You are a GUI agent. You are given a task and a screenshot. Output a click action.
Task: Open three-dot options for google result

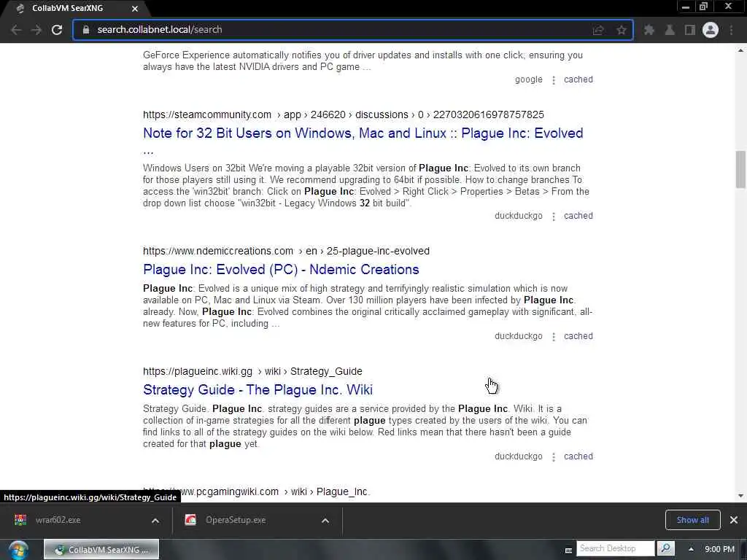tap(554, 80)
